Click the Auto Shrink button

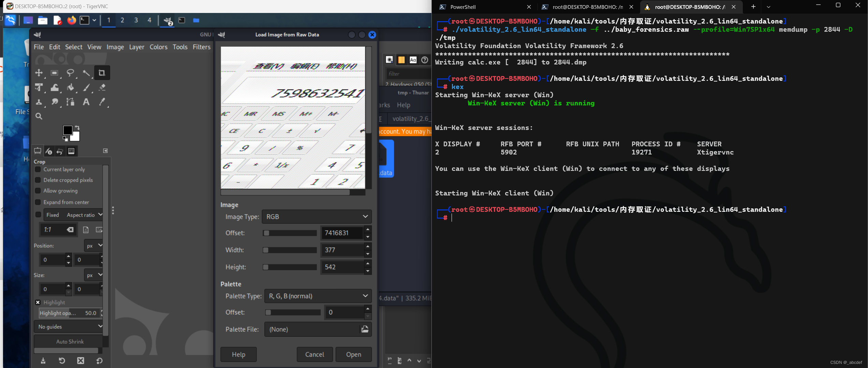coord(70,341)
